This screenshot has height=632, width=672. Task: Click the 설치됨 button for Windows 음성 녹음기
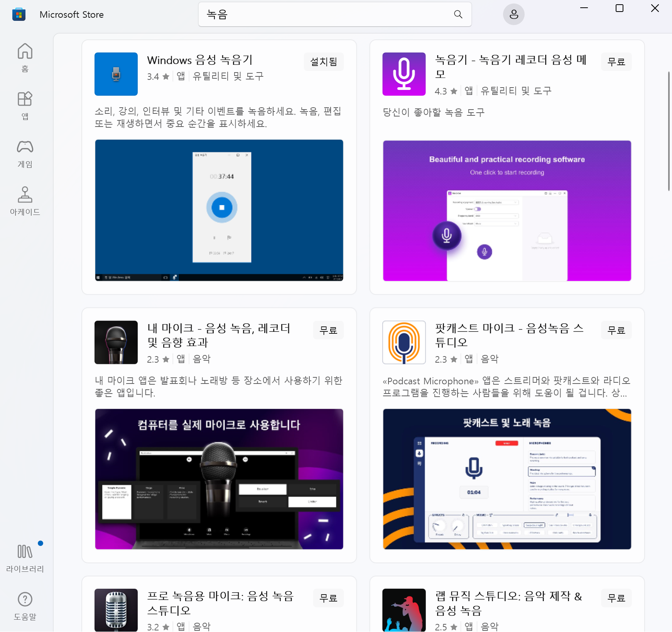click(x=324, y=62)
